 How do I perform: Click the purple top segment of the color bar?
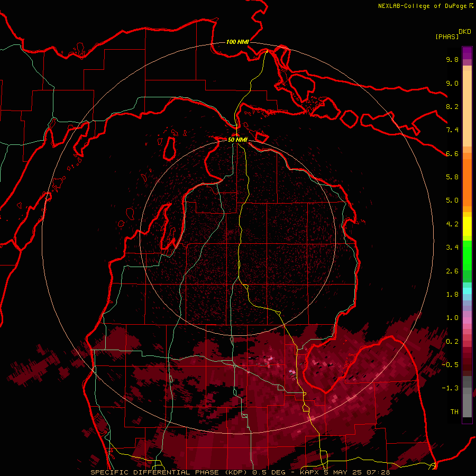pos(467,53)
